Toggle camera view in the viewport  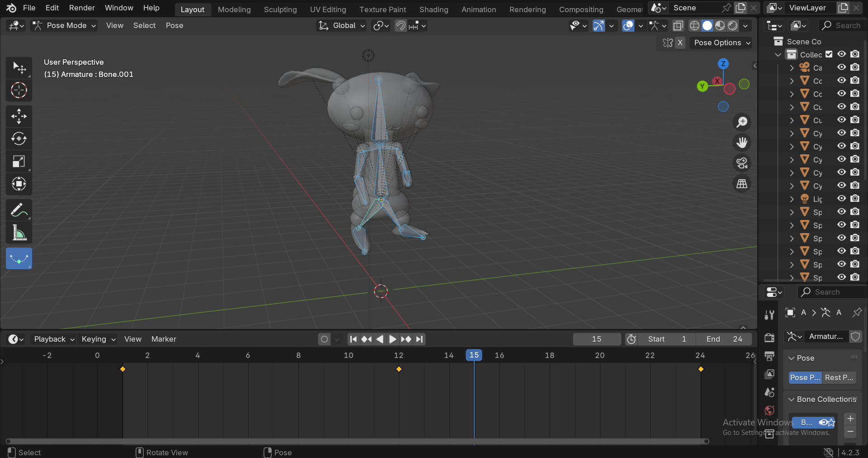[x=742, y=163]
